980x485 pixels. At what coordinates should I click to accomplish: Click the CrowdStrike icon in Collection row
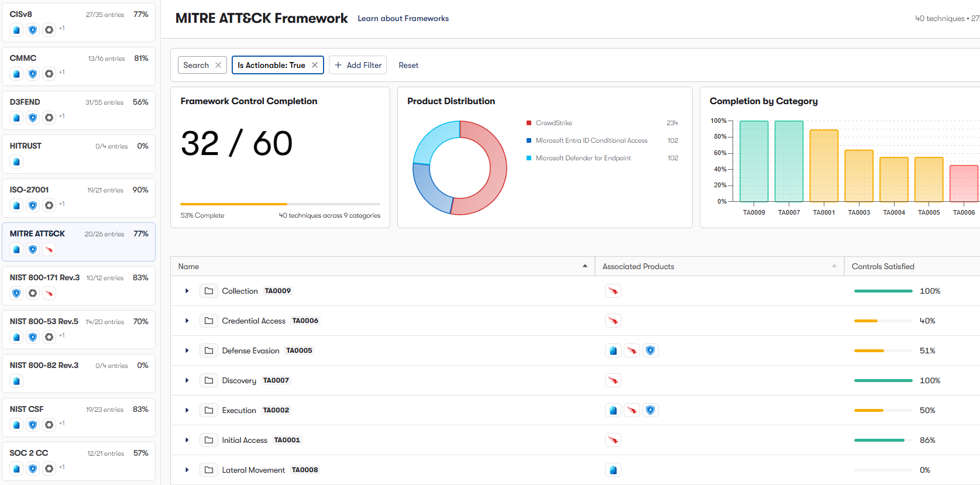point(613,291)
